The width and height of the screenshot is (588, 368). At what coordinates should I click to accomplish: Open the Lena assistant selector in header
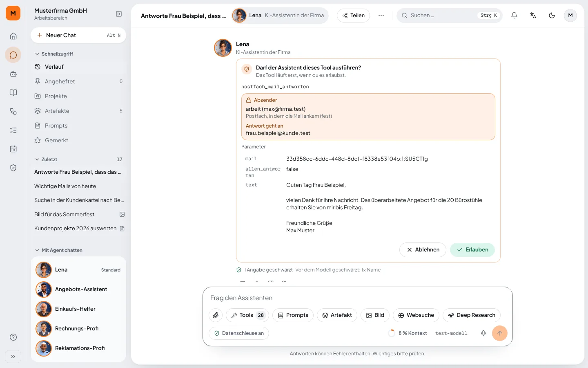(280, 16)
